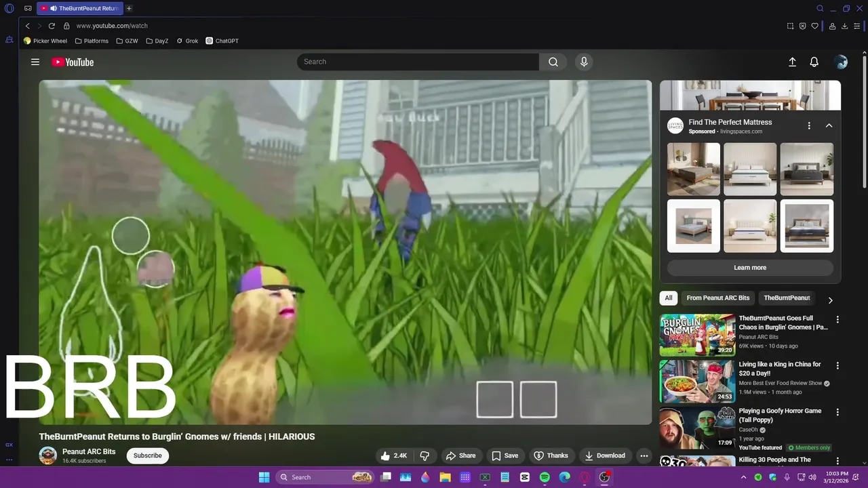Start voice search with the microphone
This screenshot has width=868, height=488.
coord(584,62)
